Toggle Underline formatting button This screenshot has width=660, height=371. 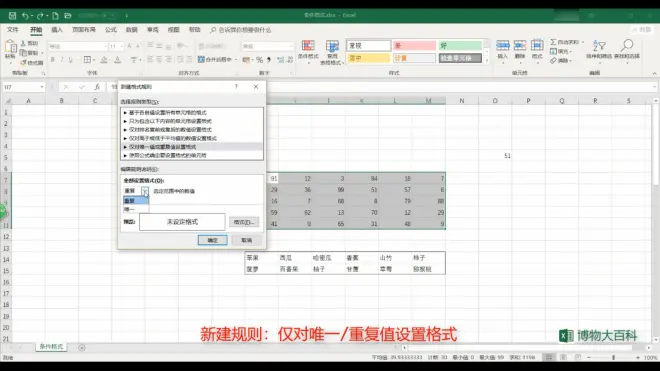click(71, 60)
